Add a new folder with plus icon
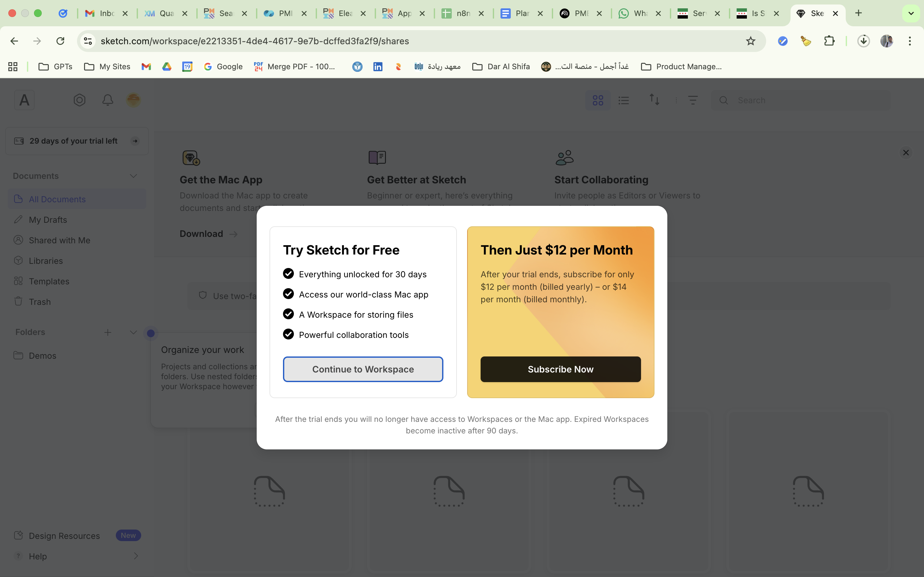 point(108,332)
